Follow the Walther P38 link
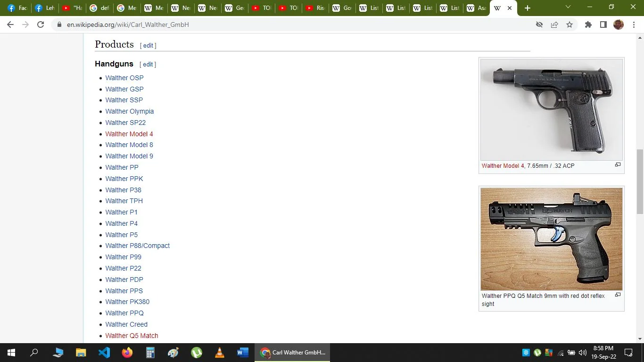This screenshot has width=644, height=362. coord(124,190)
